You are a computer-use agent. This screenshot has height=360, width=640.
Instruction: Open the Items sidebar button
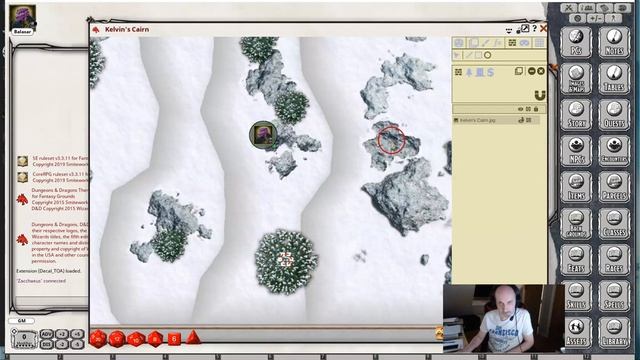[x=576, y=187]
